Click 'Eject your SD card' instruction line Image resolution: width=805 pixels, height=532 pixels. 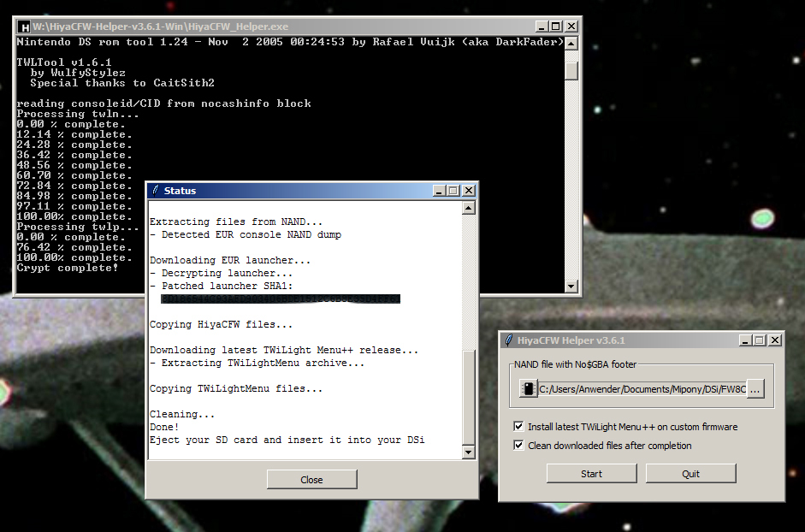[287, 440]
